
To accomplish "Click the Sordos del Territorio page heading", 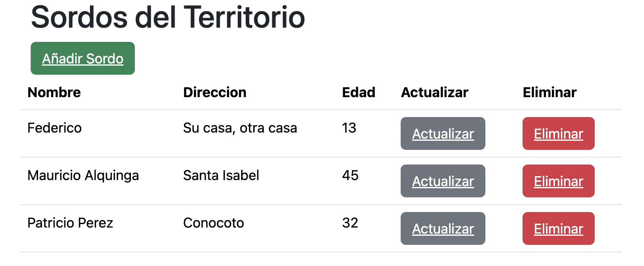I will point(168,17).
